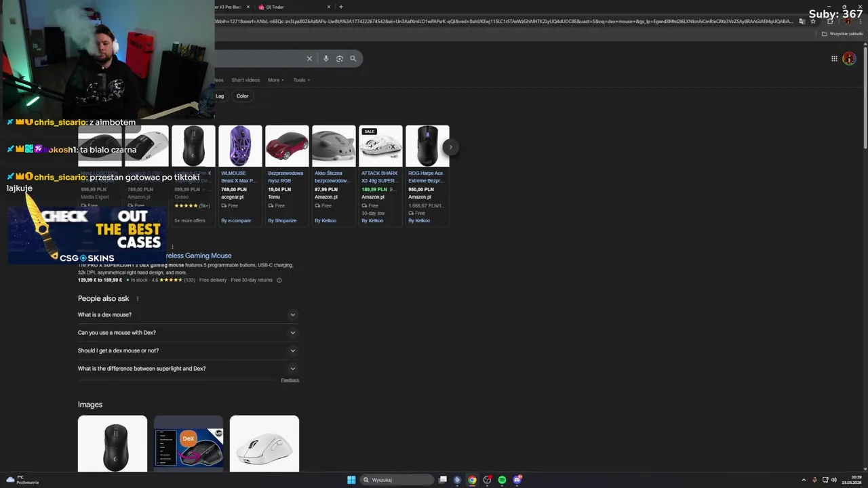The height and width of the screenshot is (488, 868).
Task: Open the Wireless Gaming Mouse result title
Action: click(198, 256)
